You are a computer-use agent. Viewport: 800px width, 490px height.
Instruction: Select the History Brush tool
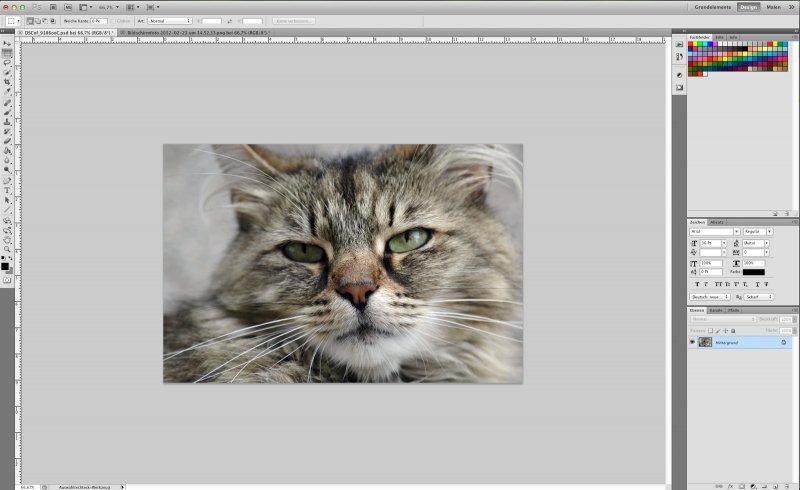(x=7, y=132)
